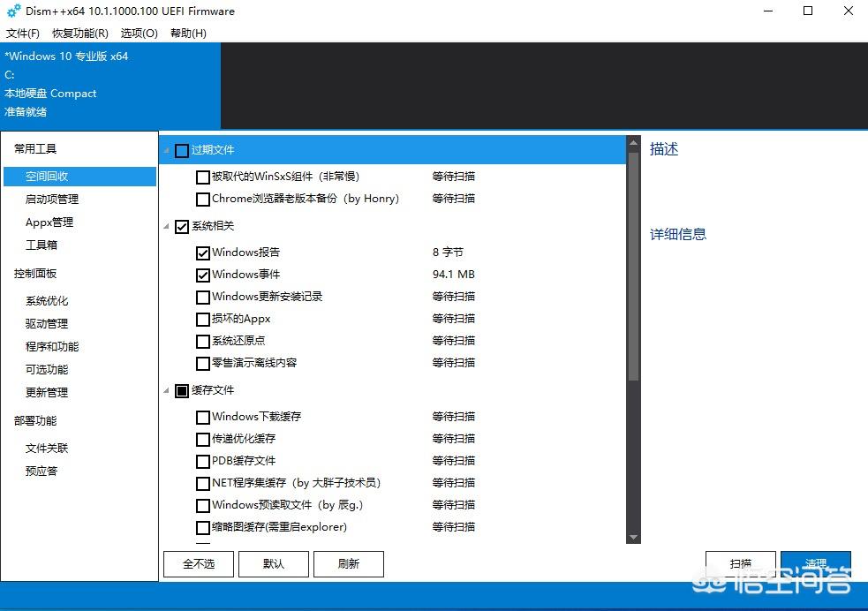Viewport: 868px width, 611px height.
Task: Check the PDB缓存文件 checkbox
Action: click(202, 461)
